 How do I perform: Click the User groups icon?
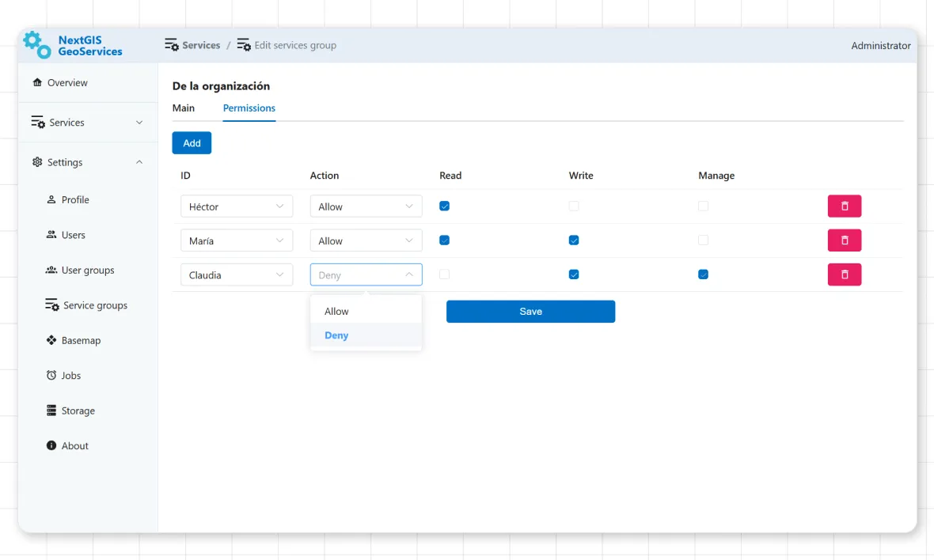(x=51, y=270)
